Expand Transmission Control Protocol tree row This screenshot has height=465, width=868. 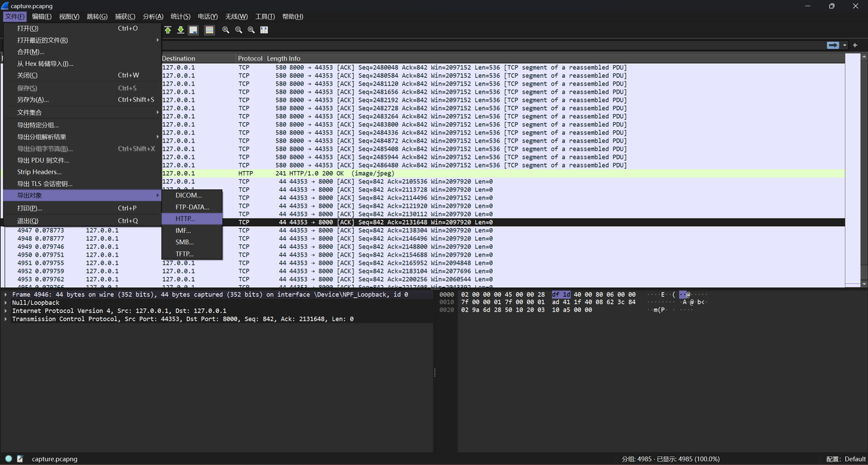click(6, 319)
